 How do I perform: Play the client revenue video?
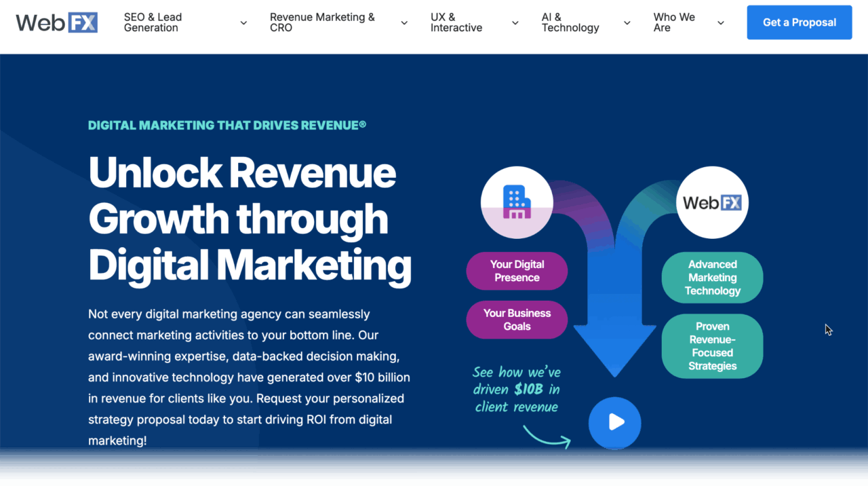[x=614, y=422]
